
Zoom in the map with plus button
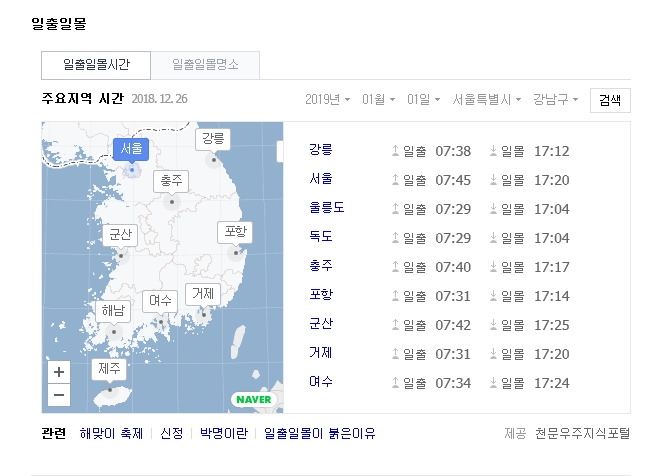pyautogui.click(x=59, y=372)
